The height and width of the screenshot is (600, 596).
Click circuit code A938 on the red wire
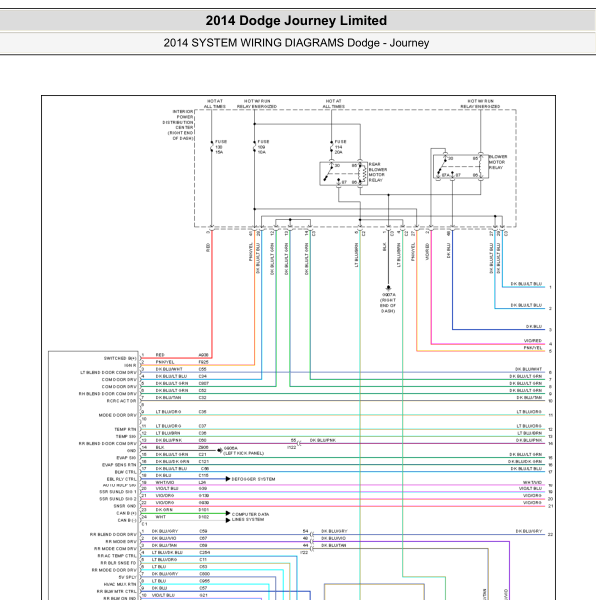(204, 355)
